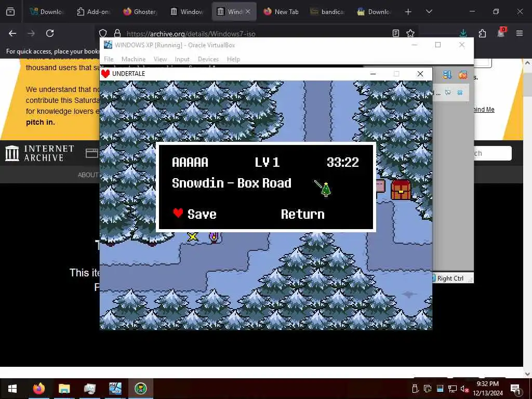Dismiss the VirtualBox notification with blue X
The height and width of the screenshot is (399, 532).
click(x=460, y=92)
